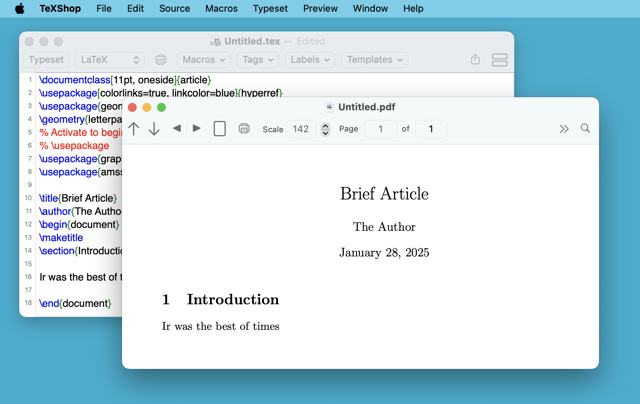640x404 pixels.
Task: Click the Untitled.pdf document icon in title bar
Action: coord(329,107)
